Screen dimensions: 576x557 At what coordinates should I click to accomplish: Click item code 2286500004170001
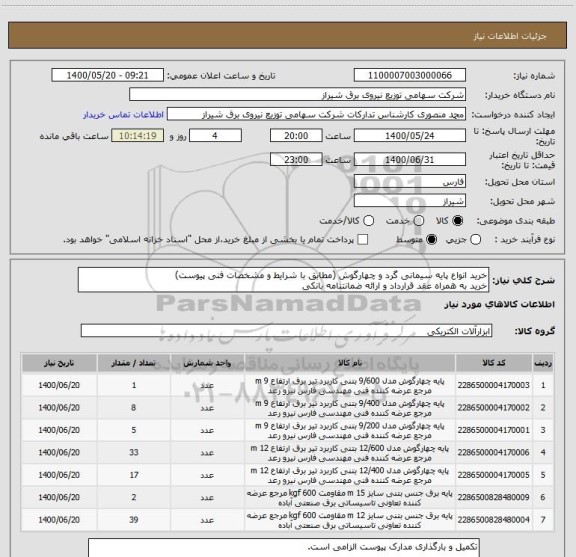point(493,430)
